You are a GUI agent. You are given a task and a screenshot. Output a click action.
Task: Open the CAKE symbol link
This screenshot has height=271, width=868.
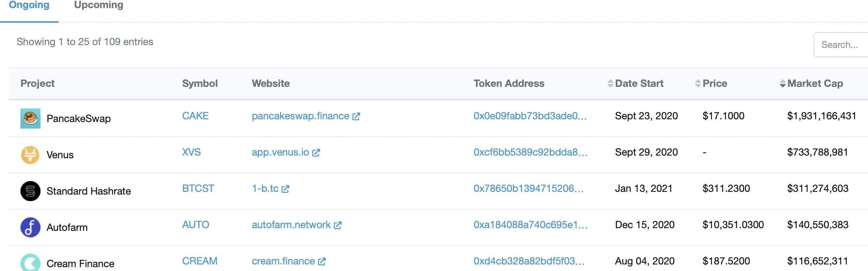pyautogui.click(x=195, y=116)
